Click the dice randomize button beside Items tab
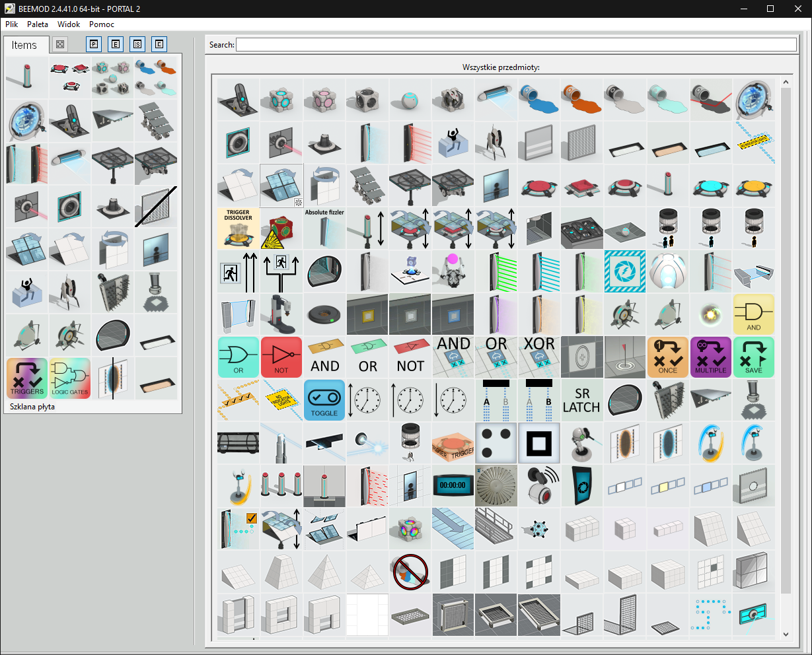 point(60,44)
